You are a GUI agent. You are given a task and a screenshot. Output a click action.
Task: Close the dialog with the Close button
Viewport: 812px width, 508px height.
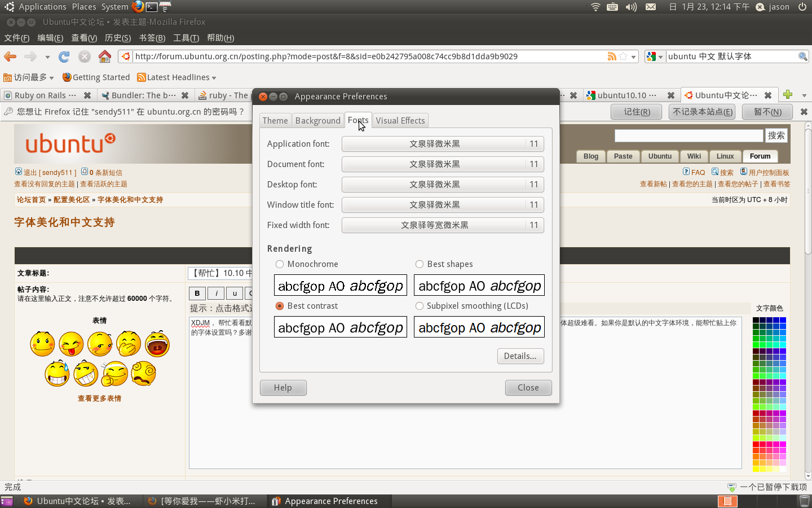(528, 388)
